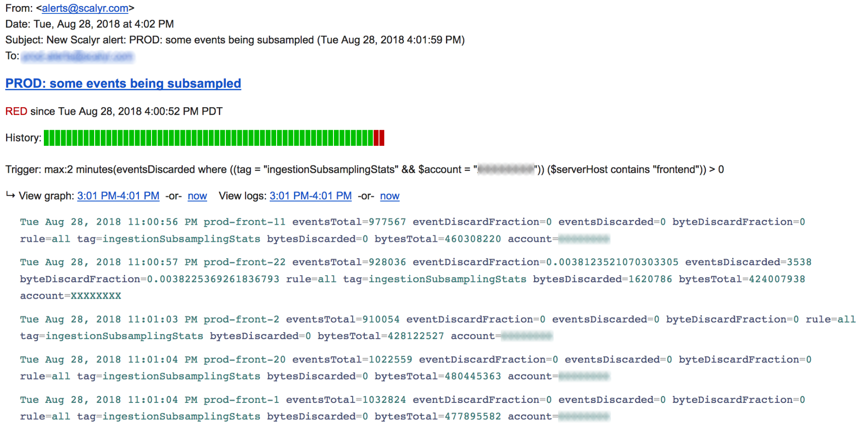Click the red 'RED' status word
The image size is (868, 432).
click(x=16, y=112)
